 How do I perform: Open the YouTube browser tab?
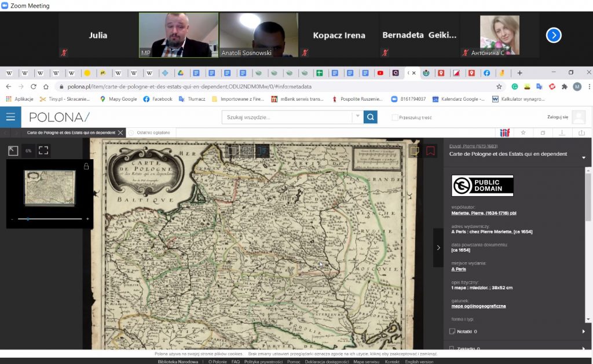[x=380, y=73]
